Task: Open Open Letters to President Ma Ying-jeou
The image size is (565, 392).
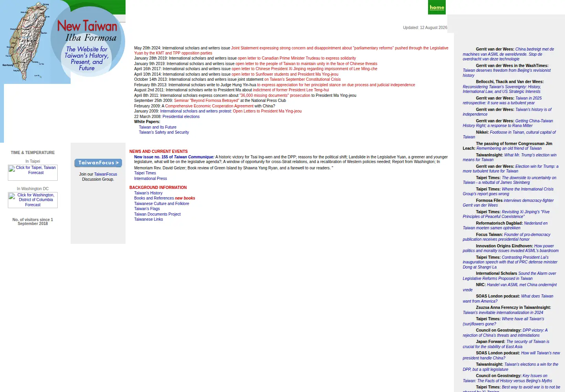Action: pos(267,111)
